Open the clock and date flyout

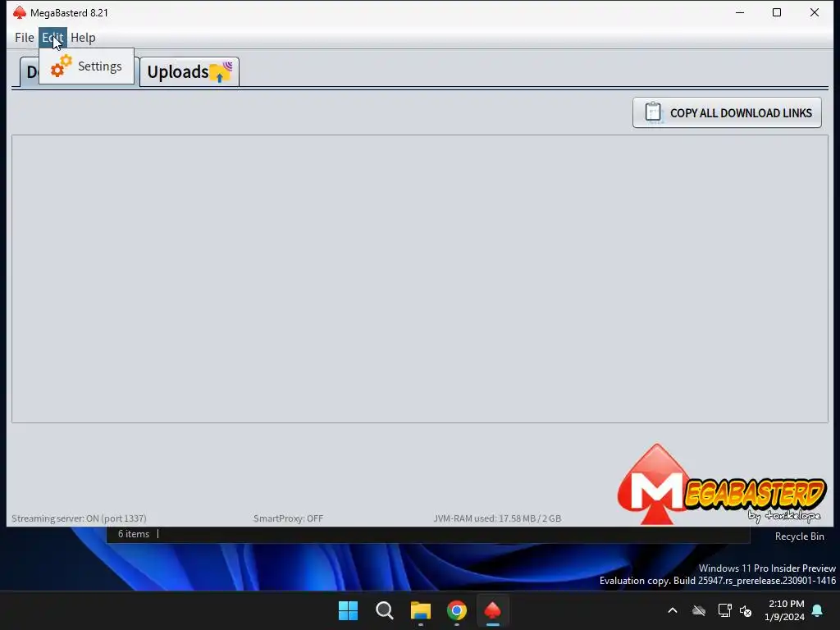coord(785,610)
